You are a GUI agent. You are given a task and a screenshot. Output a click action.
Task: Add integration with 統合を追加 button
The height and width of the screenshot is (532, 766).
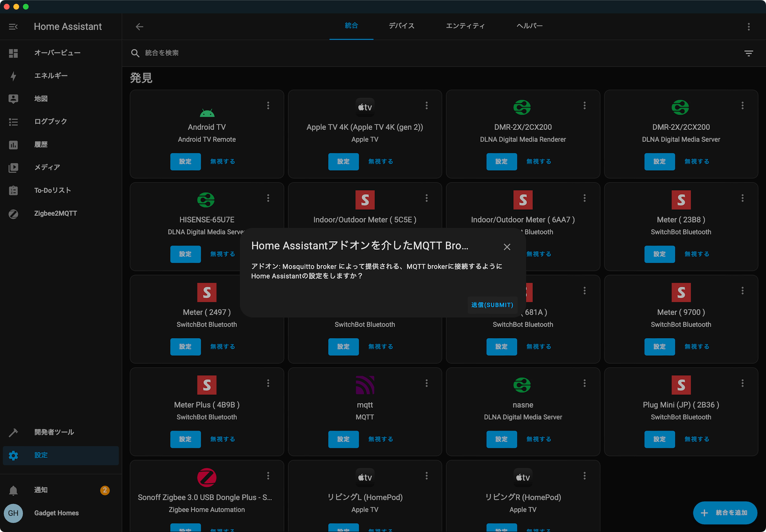coord(725,513)
